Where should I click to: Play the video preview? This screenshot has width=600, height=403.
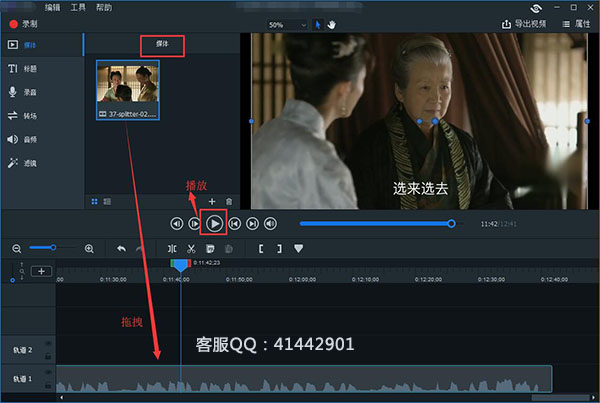pos(214,224)
